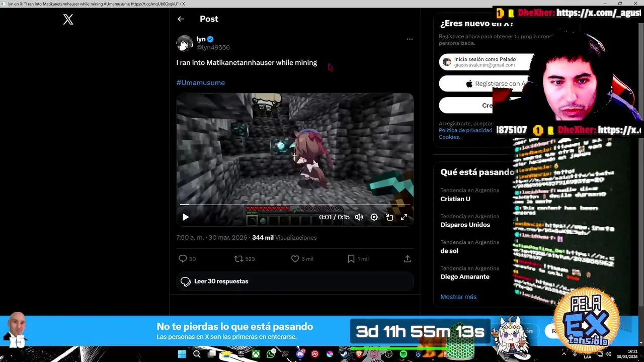Show hidden system tray icons
This screenshot has height=362, width=644.
(x=564, y=354)
